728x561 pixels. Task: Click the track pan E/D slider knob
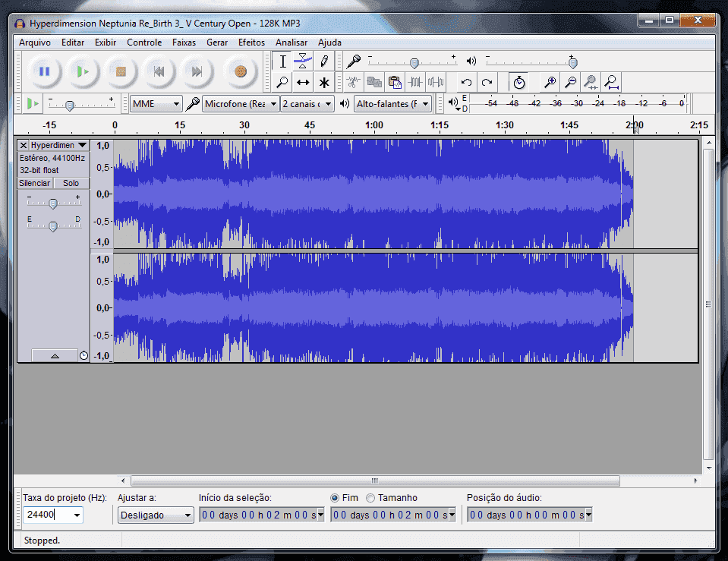pos(53,226)
